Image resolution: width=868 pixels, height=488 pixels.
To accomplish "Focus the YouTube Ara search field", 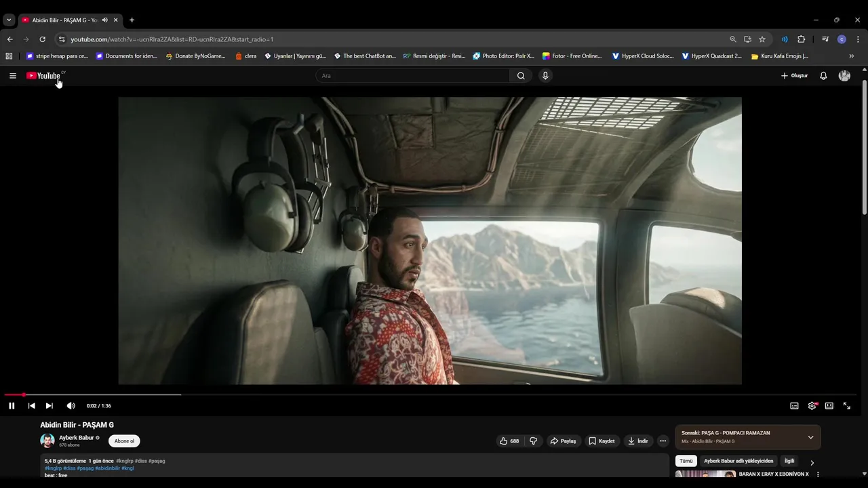I will 412,76.
